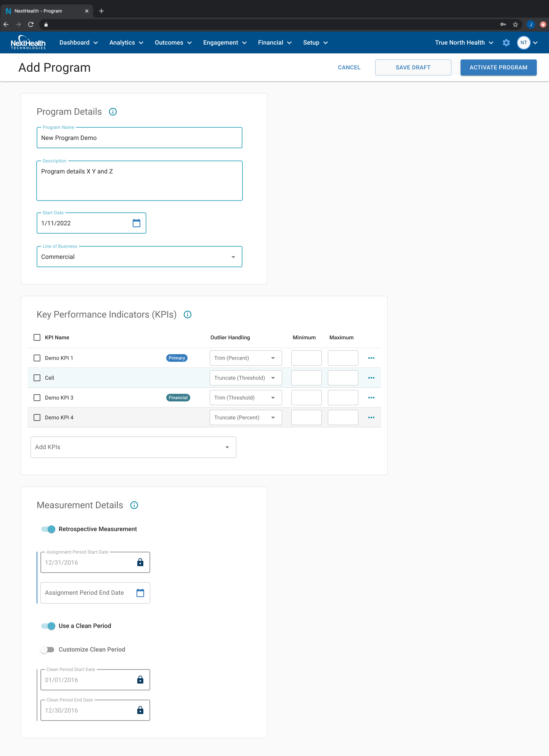This screenshot has width=549, height=756.
Task: Open the Trim (Threshold) outlier dropdown
Action: point(246,398)
